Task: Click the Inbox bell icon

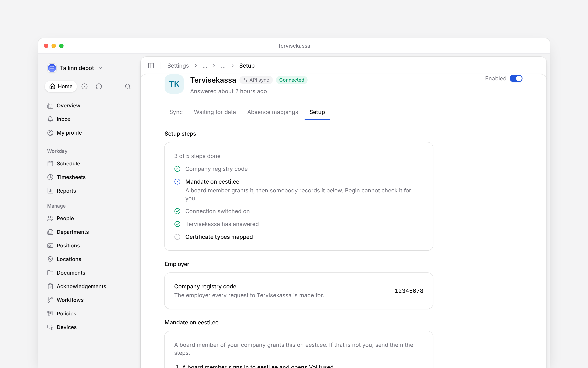Action: (50, 119)
